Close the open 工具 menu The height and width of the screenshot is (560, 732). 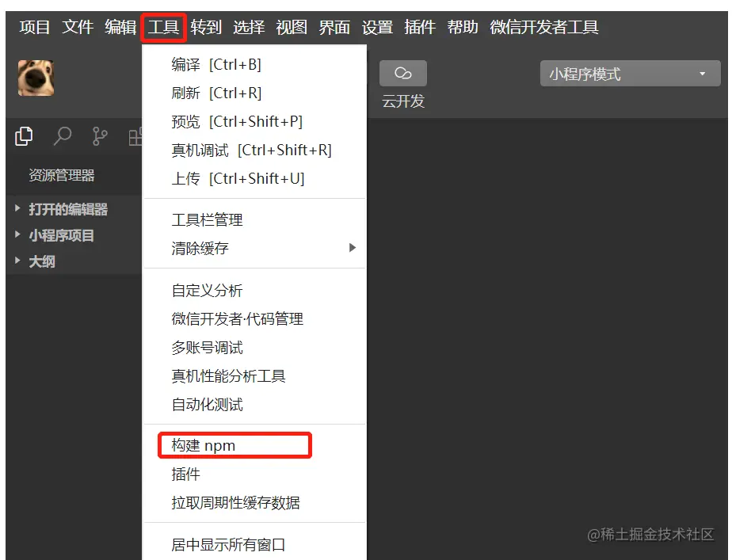tap(163, 27)
